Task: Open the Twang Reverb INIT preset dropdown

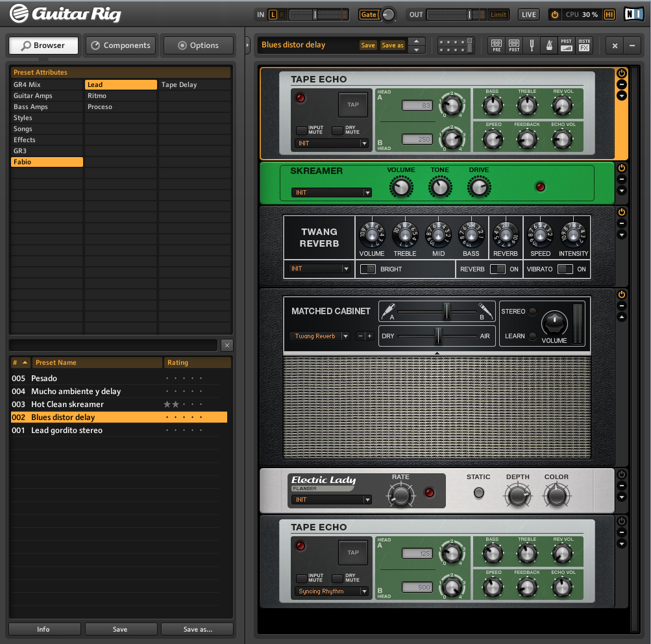Action: coord(319,269)
